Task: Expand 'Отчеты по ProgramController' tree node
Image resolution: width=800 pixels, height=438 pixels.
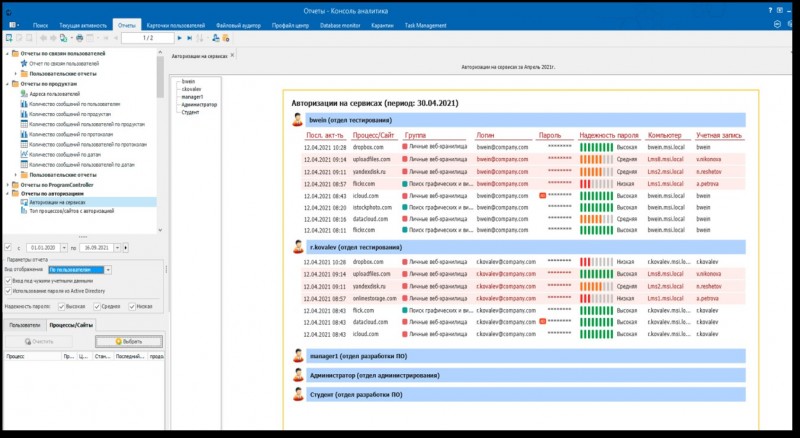Action: (9, 184)
